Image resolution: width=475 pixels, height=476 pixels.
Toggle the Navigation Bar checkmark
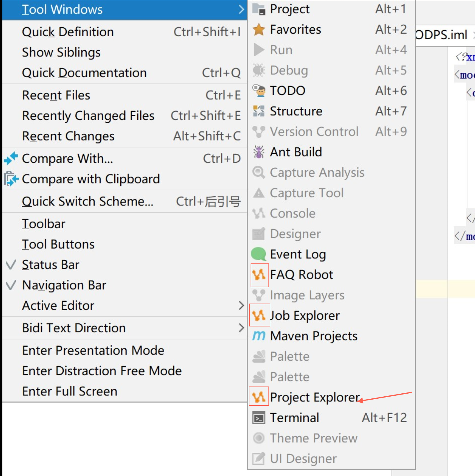pyautogui.click(x=11, y=285)
